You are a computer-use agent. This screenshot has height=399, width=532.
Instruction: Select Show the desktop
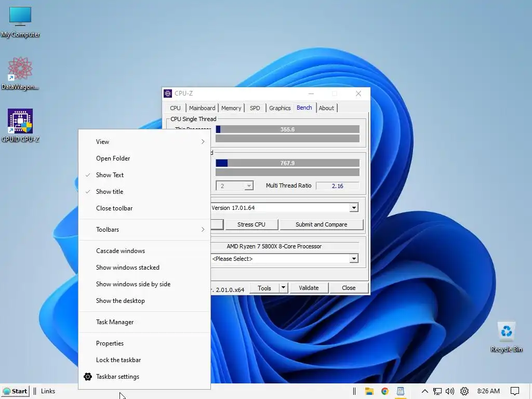144,301
